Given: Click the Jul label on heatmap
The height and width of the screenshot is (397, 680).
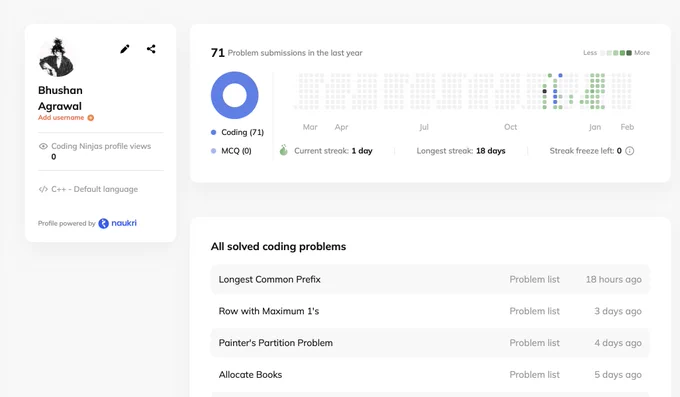Looking at the screenshot, I should click(424, 127).
